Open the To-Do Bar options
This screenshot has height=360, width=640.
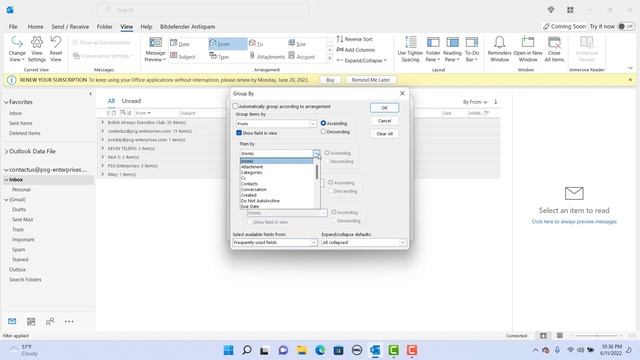[x=472, y=49]
